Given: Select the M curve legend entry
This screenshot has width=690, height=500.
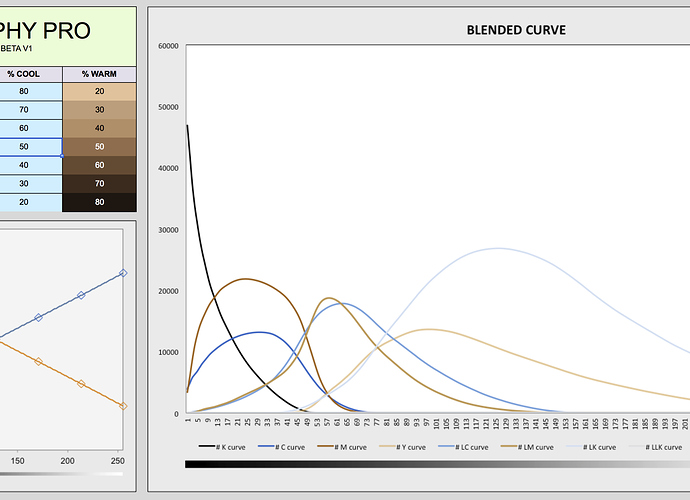Looking at the screenshot, I should pyautogui.click(x=347, y=447).
